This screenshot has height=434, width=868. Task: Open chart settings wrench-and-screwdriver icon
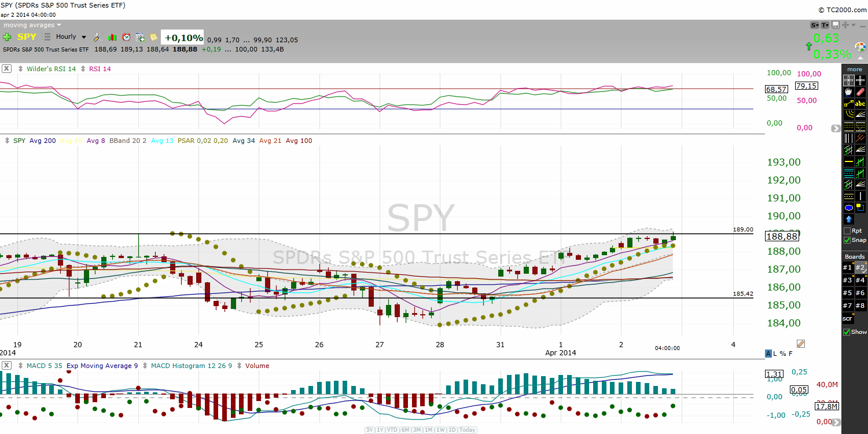pos(98,37)
